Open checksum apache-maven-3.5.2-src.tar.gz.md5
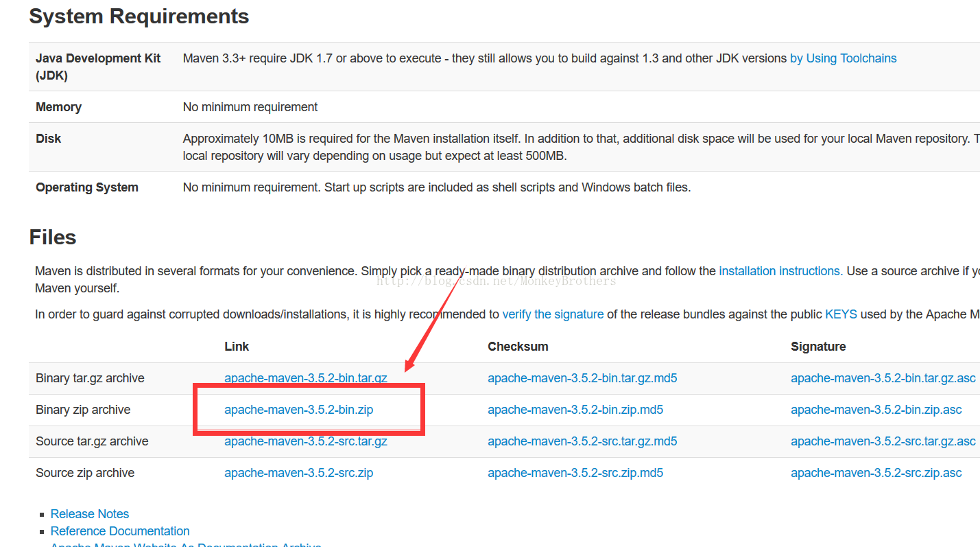Image resolution: width=980 pixels, height=547 pixels. pyautogui.click(x=582, y=441)
